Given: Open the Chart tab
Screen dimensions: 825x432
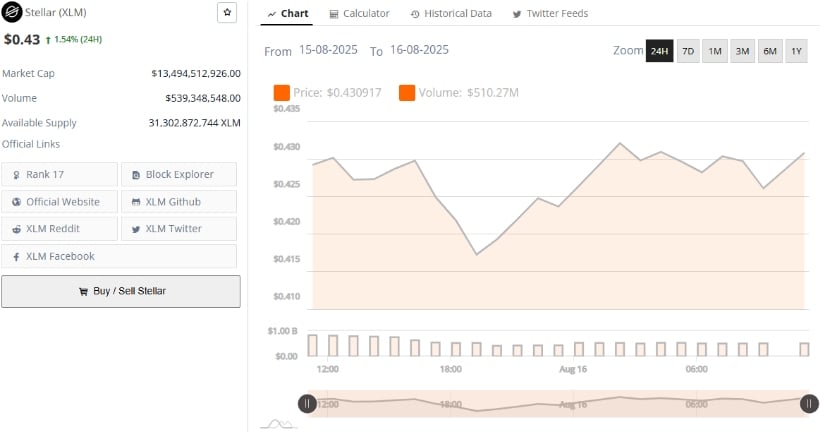Looking at the screenshot, I should [287, 14].
